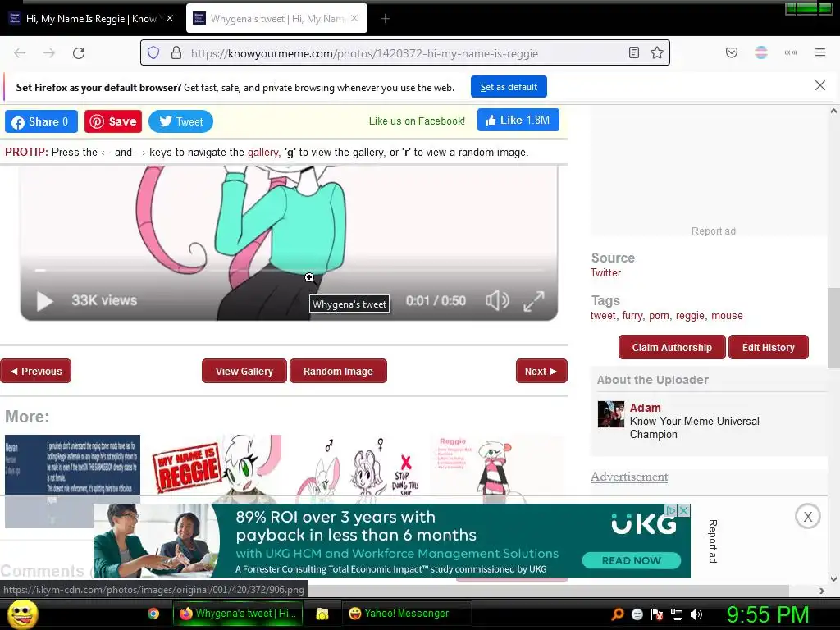
Task: Open the extension icon beside account avatar
Action: [791, 52]
